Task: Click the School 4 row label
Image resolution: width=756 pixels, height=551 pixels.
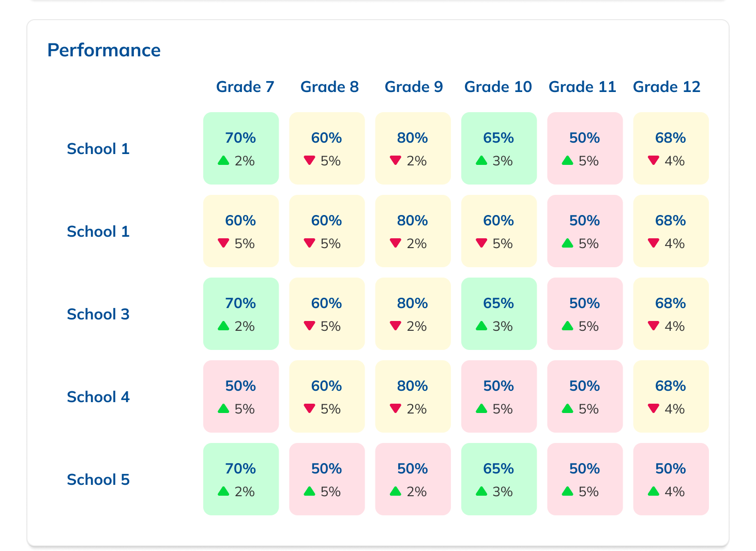Action: (98, 397)
